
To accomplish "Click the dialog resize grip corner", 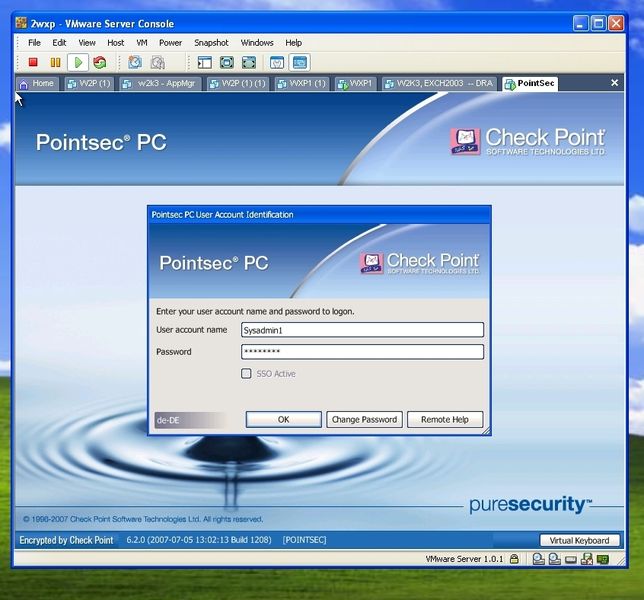I will (486, 430).
